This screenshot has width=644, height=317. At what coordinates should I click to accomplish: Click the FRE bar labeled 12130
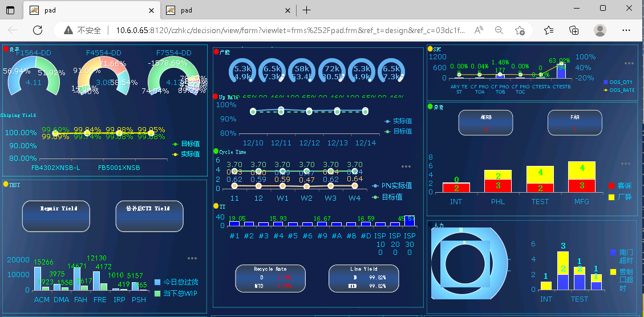point(96,281)
